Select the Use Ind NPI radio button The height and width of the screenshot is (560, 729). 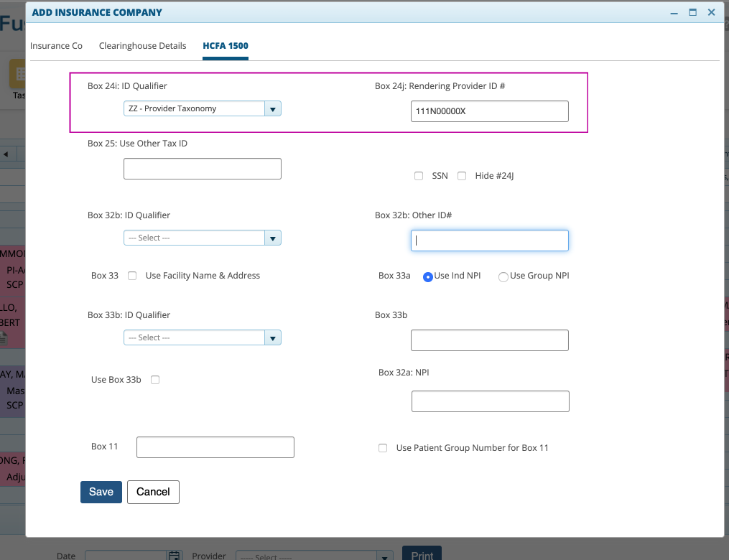[x=427, y=276]
